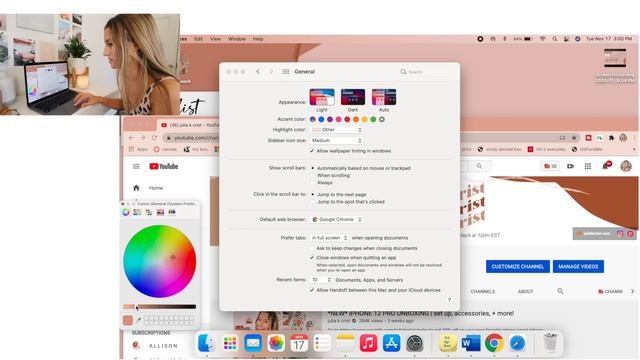Select show scroll bars When scrolling
Viewport: 640px width, 360px height.
(313, 175)
